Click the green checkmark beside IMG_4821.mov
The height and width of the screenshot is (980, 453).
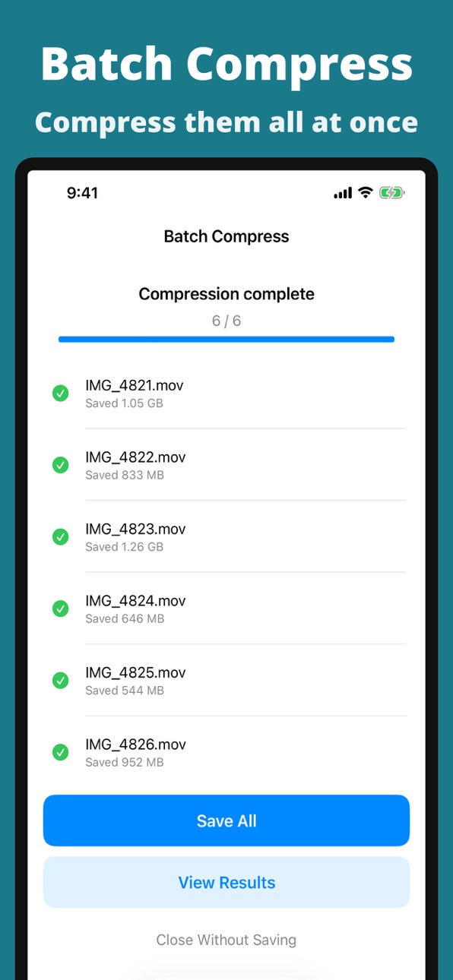pos(60,394)
